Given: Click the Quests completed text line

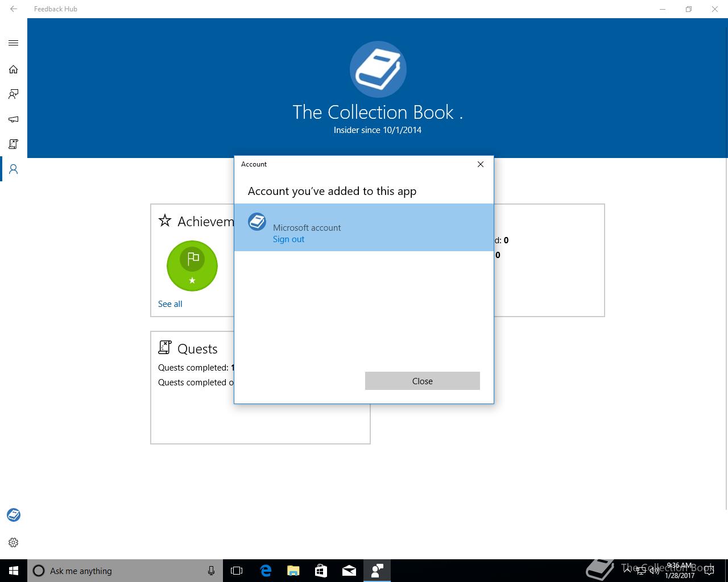Looking at the screenshot, I should pos(196,368).
